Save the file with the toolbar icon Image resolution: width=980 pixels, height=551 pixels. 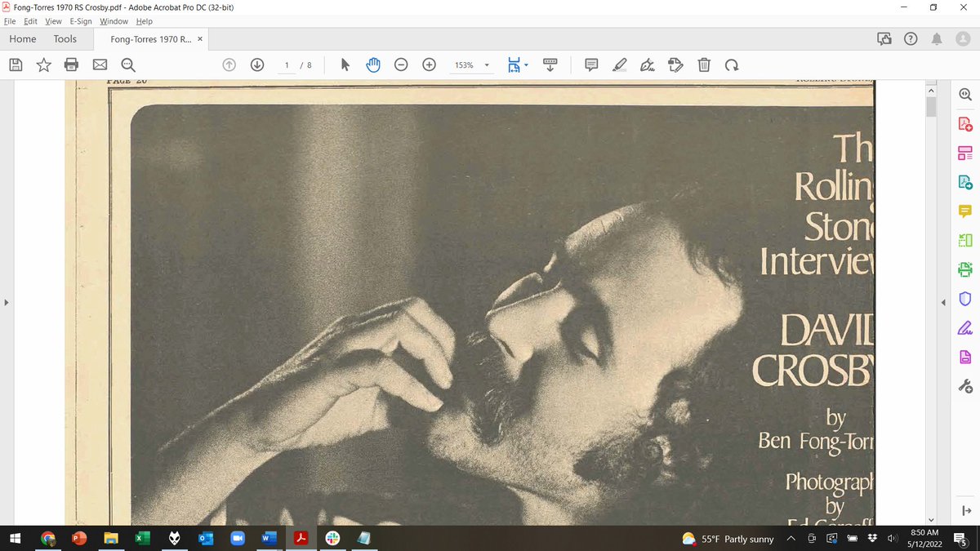tap(16, 64)
